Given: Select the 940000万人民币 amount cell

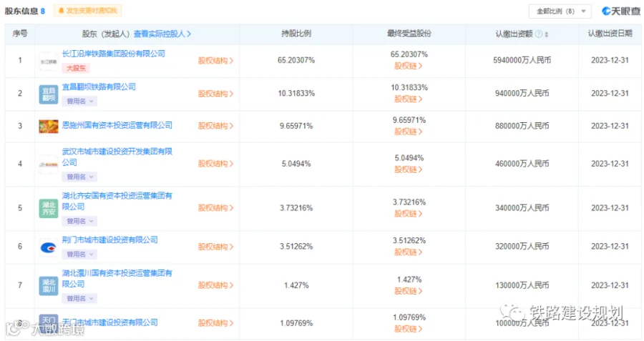Looking at the screenshot, I should (522, 94).
